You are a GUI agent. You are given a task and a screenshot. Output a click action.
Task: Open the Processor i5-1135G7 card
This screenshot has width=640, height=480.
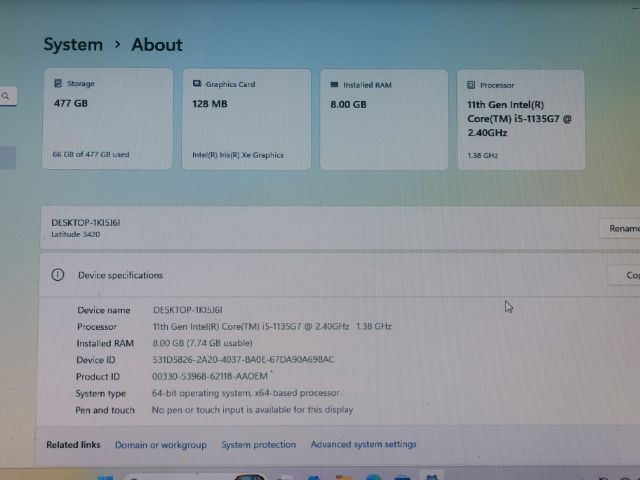click(x=521, y=120)
